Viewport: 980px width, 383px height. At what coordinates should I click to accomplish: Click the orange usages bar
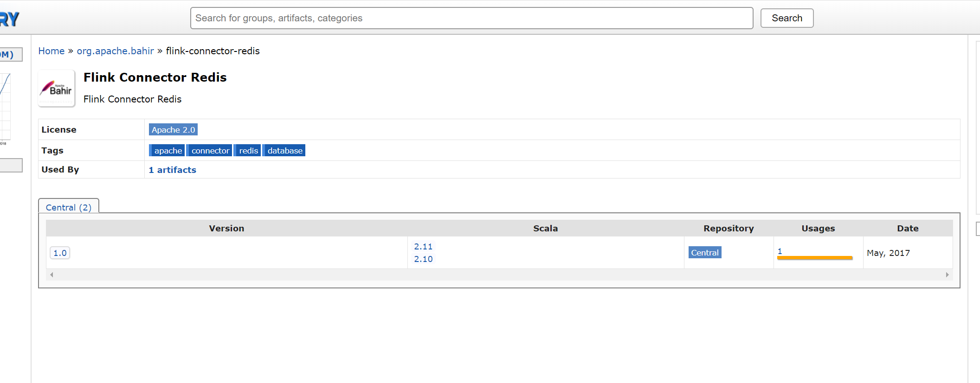click(x=815, y=258)
